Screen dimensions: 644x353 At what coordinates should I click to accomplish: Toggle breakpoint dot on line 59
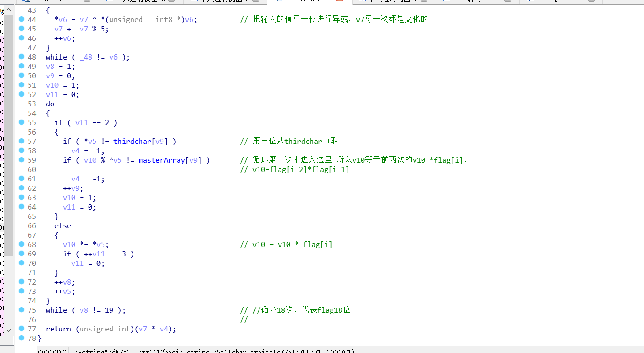pyautogui.click(x=22, y=160)
